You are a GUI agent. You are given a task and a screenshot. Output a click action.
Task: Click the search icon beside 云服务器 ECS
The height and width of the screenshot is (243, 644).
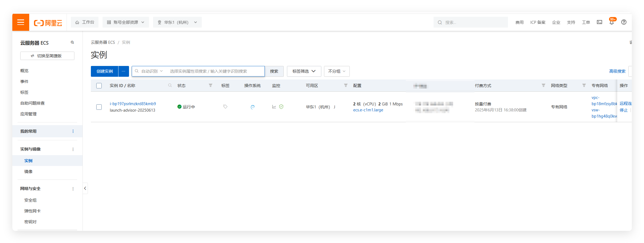[x=72, y=42]
